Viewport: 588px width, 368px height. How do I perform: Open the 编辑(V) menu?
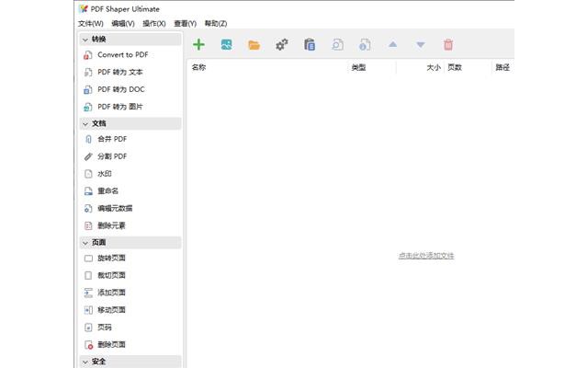[x=123, y=23]
